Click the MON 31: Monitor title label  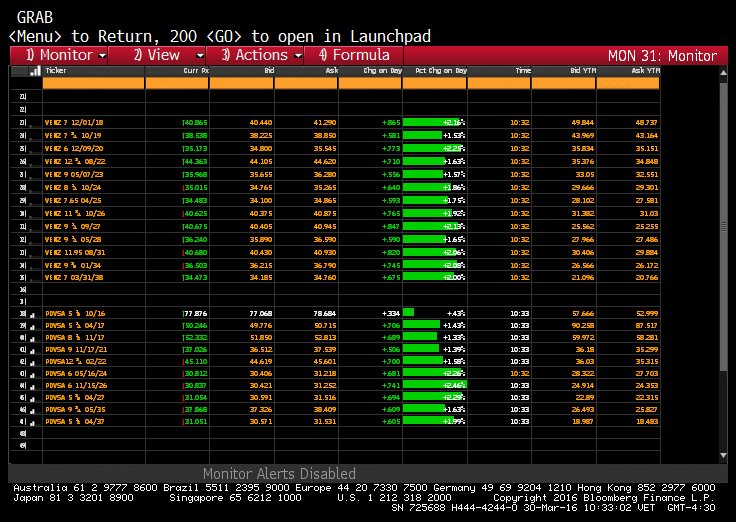(x=662, y=56)
